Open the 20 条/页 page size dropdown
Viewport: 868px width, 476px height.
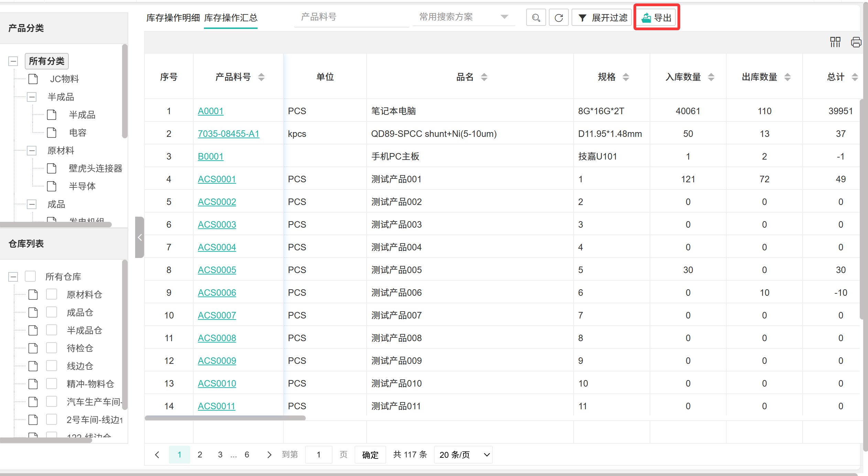coord(463,455)
